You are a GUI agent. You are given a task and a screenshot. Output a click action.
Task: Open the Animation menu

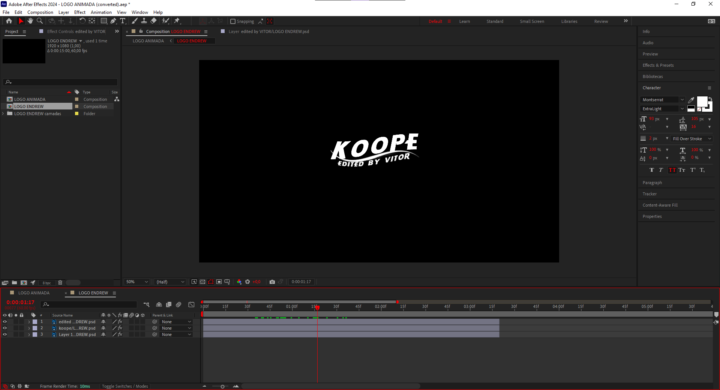pos(101,12)
